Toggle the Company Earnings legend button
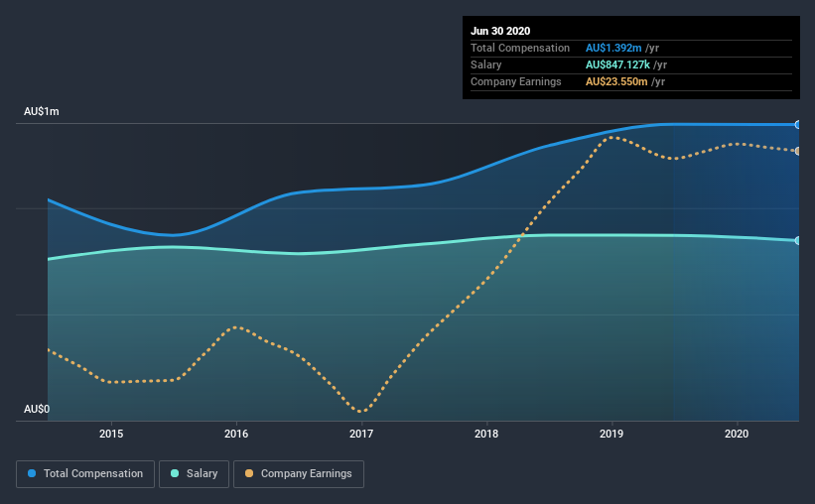Viewport: 815px width, 504px height. [x=299, y=474]
